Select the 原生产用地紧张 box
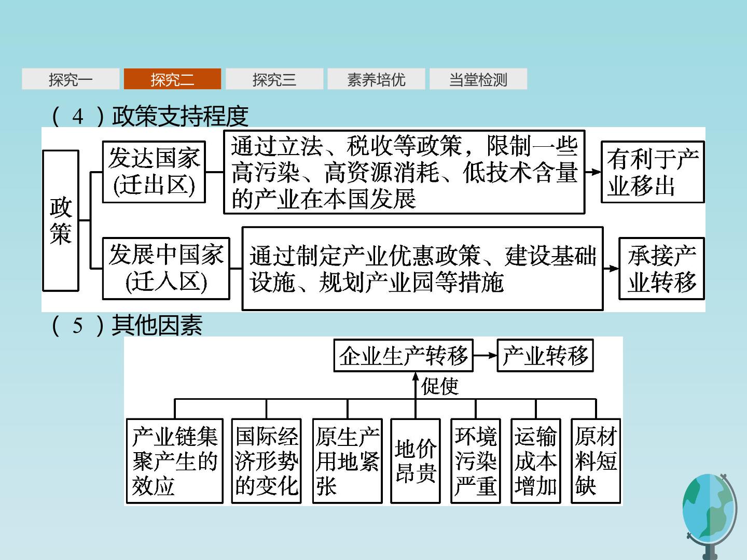This screenshot has width=747, height=560. click(348, 461)
